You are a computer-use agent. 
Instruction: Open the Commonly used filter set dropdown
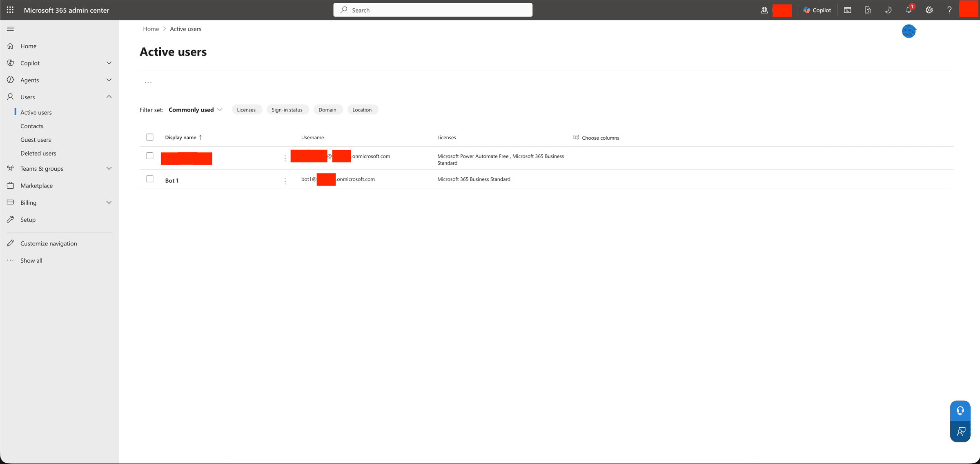[196, 109]
